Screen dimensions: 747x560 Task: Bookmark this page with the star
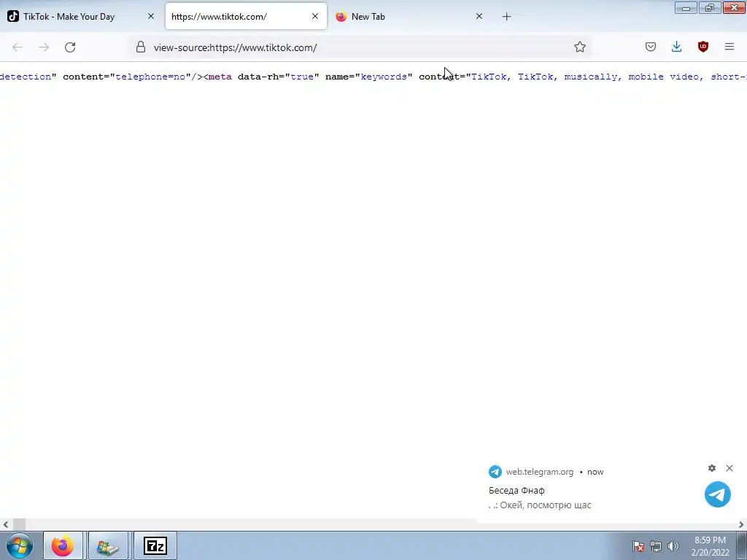click(x=580, y=47)
